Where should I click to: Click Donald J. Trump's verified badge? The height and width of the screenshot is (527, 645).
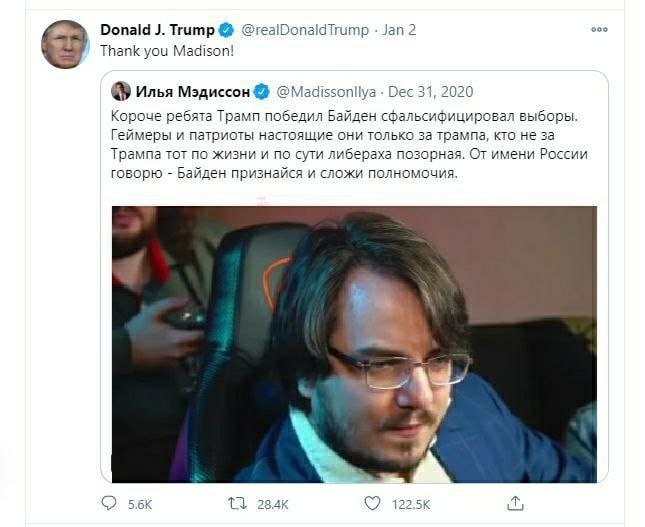[x=226, y=30]
